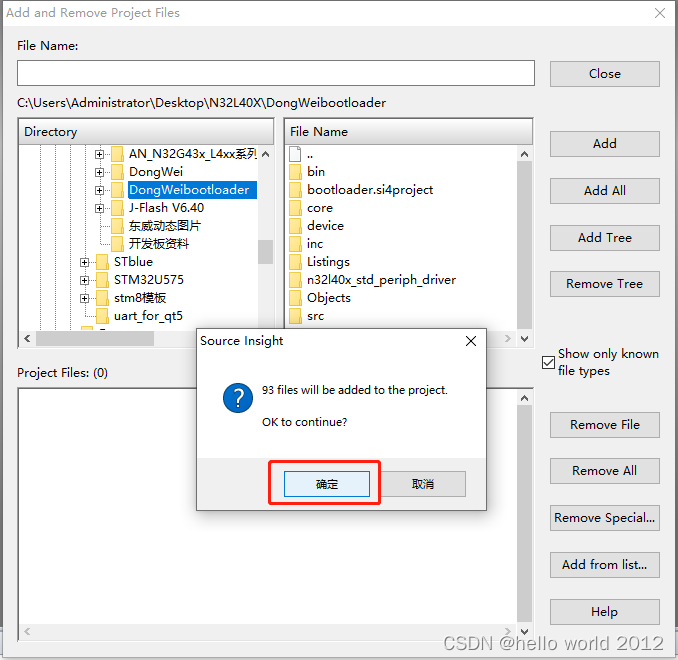Click the device folder icon
Viewport: 678px width, 660px height.
(x=296, y=226)
